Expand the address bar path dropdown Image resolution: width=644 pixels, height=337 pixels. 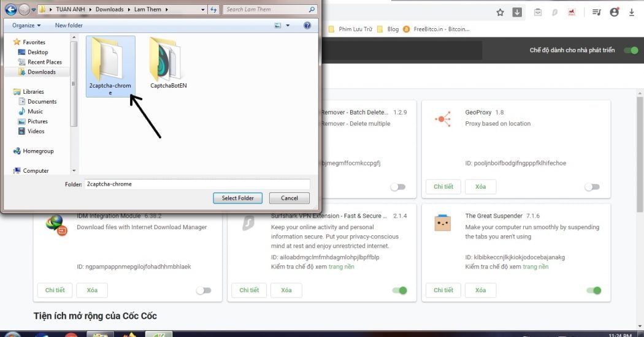coord(203,9)
